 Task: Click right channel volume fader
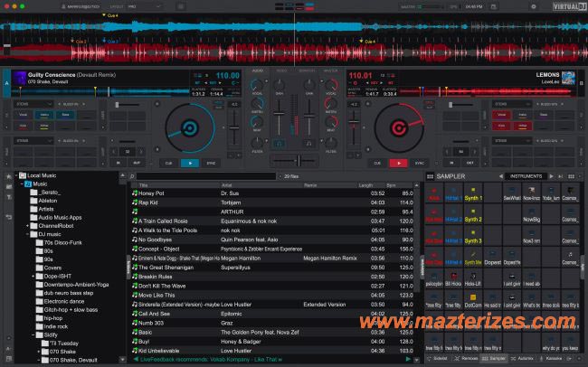pyautogui.click(x=309, y=117)
